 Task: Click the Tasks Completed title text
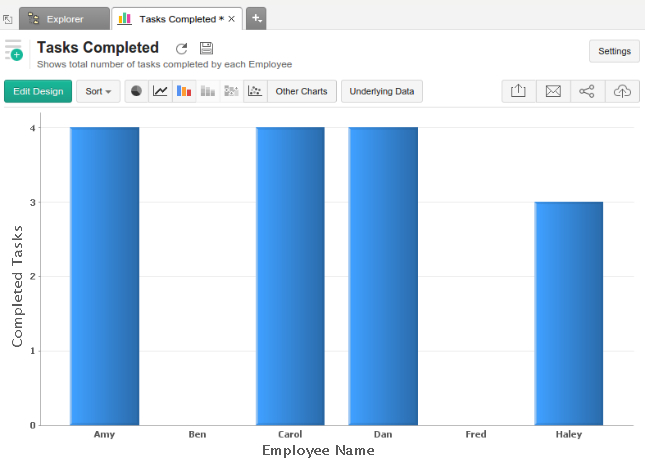tap(98, 48)
